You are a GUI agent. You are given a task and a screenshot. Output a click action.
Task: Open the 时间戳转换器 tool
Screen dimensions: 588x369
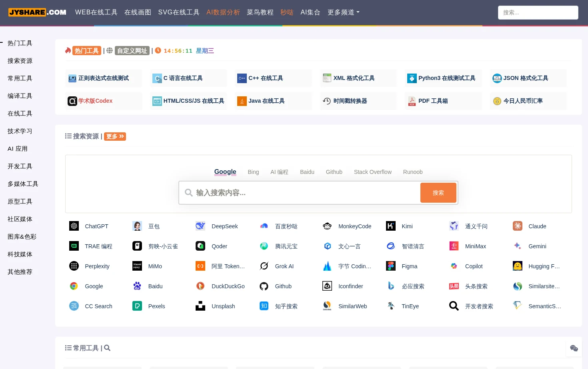(358, 101)
